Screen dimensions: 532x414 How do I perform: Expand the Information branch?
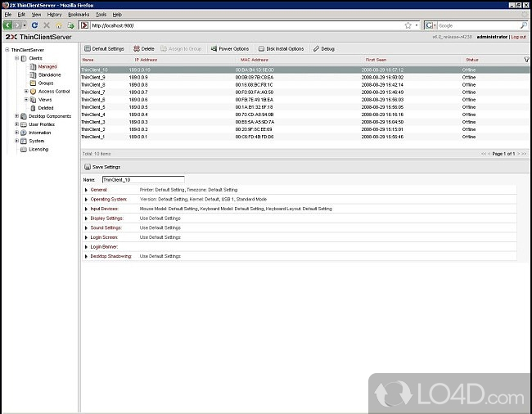tap(16, 133)
